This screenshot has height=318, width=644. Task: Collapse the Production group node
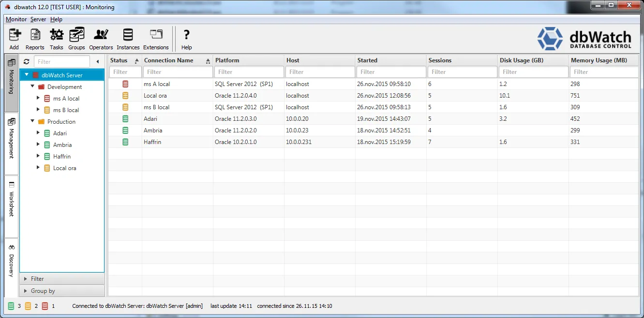click(x=32, y=121)
